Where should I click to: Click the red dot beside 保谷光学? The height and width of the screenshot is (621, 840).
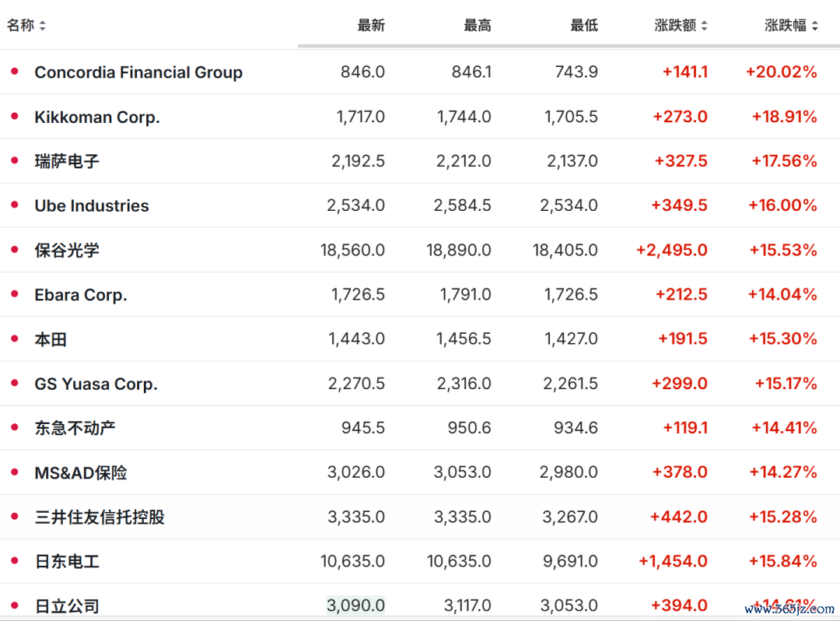[15, 249]
